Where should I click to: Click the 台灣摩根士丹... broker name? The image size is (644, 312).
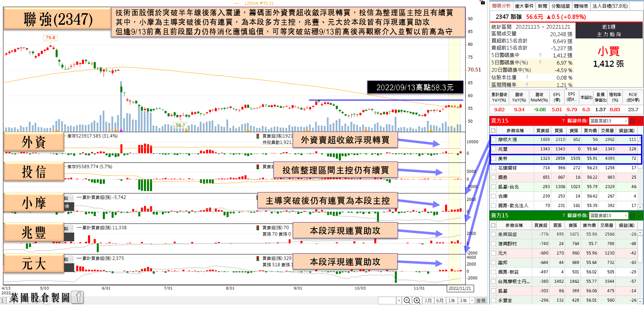513,281
